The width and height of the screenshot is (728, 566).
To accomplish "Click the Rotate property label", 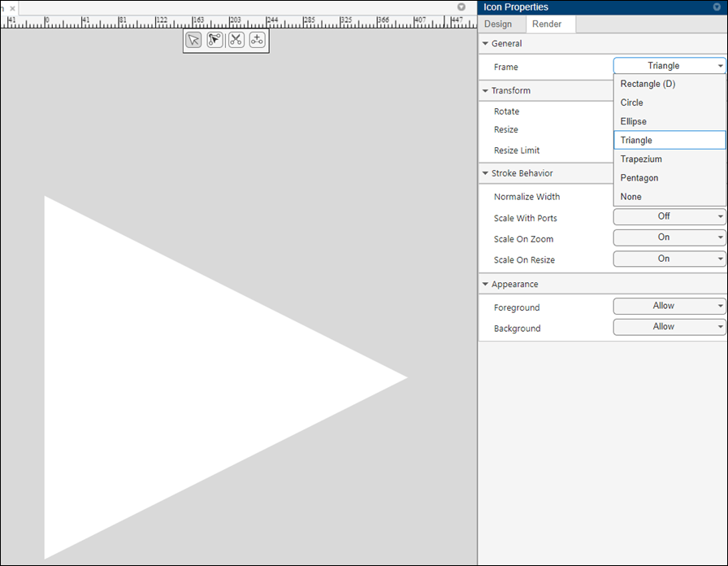I will pyautogui.click(x=506, y=111).
